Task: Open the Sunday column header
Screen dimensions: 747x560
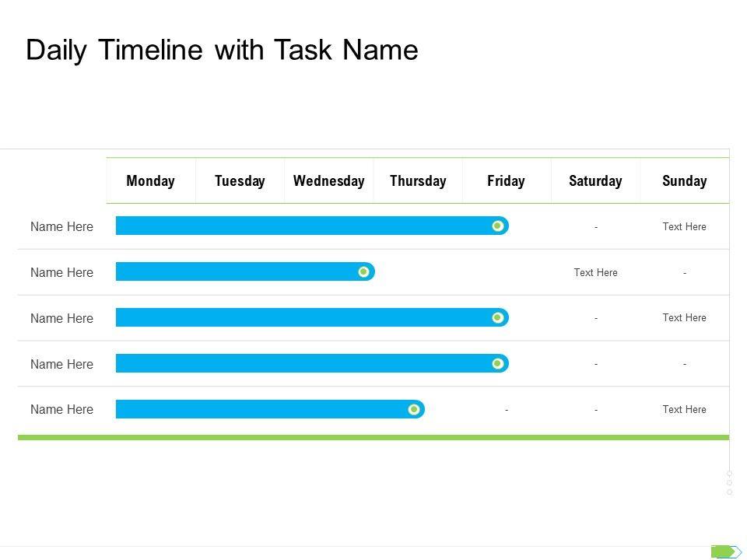Action: (684, 181)
